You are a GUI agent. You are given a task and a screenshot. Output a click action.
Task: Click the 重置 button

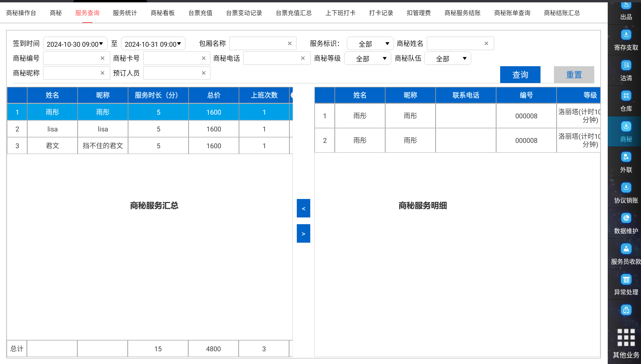[x=574, y=75]
